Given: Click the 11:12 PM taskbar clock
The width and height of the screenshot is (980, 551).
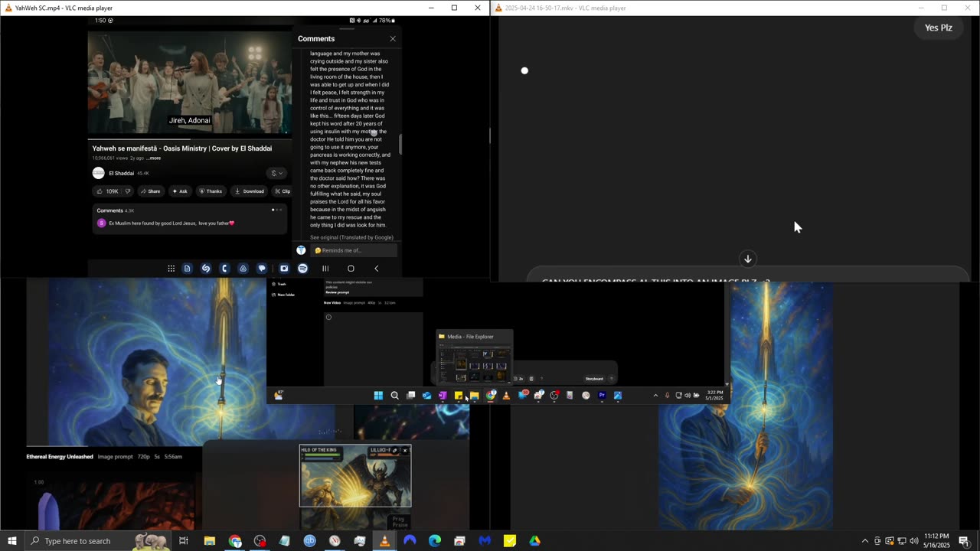Looking at the screenshot, I should click(x=936, y=541).
